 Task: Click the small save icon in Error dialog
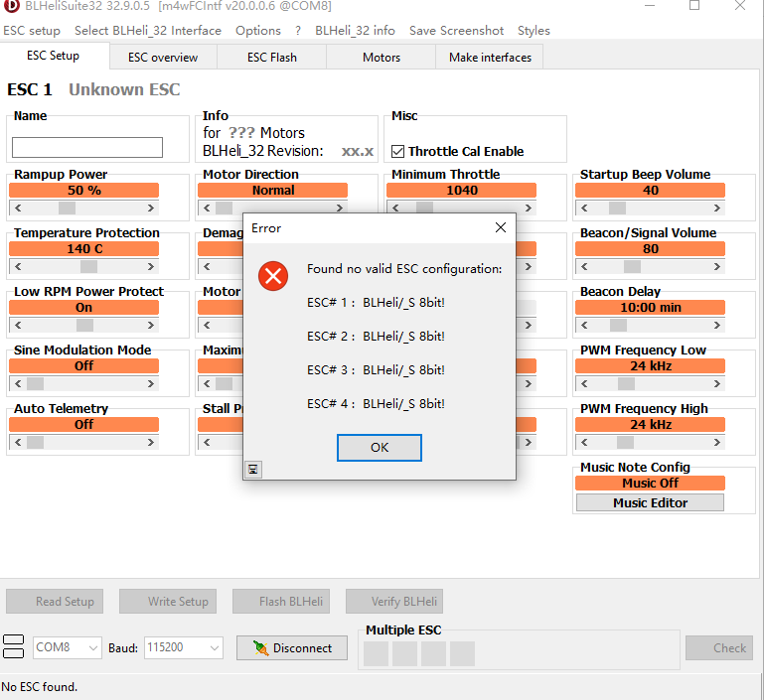[x=253, y=470]
